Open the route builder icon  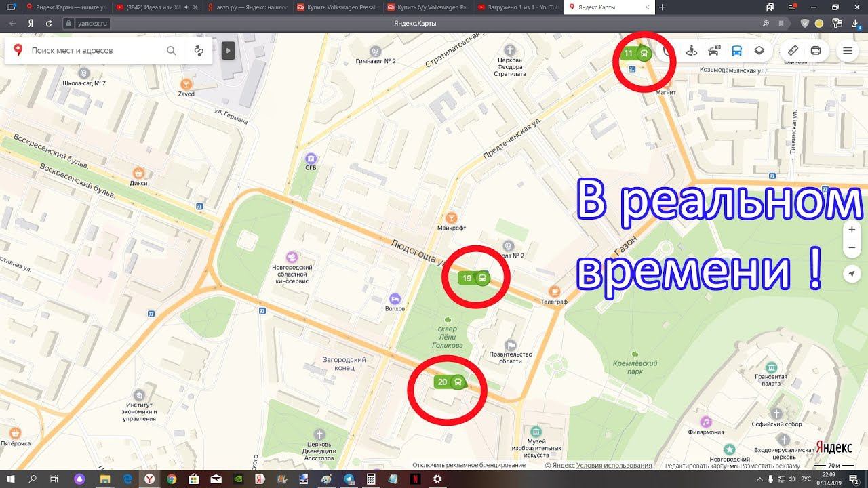click(x=199, y=50)
